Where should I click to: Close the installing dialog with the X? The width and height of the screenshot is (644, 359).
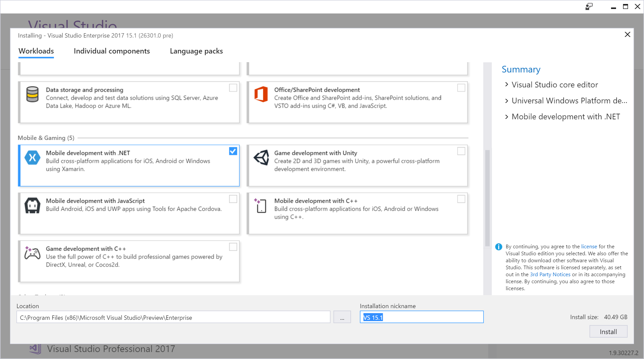click(627, 35)
